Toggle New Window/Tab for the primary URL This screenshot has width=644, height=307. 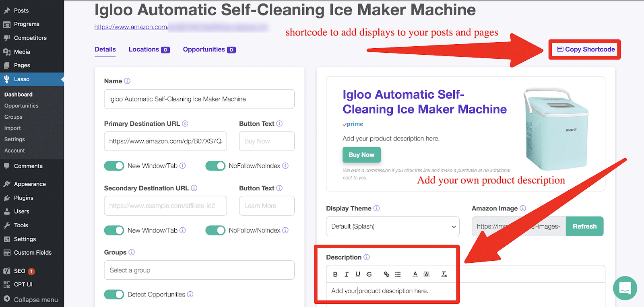114,166
